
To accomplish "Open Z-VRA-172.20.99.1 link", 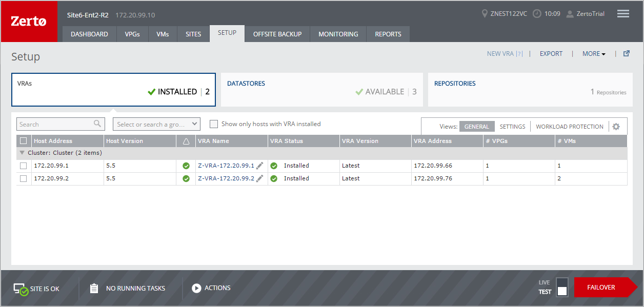I will coord(226,166).
